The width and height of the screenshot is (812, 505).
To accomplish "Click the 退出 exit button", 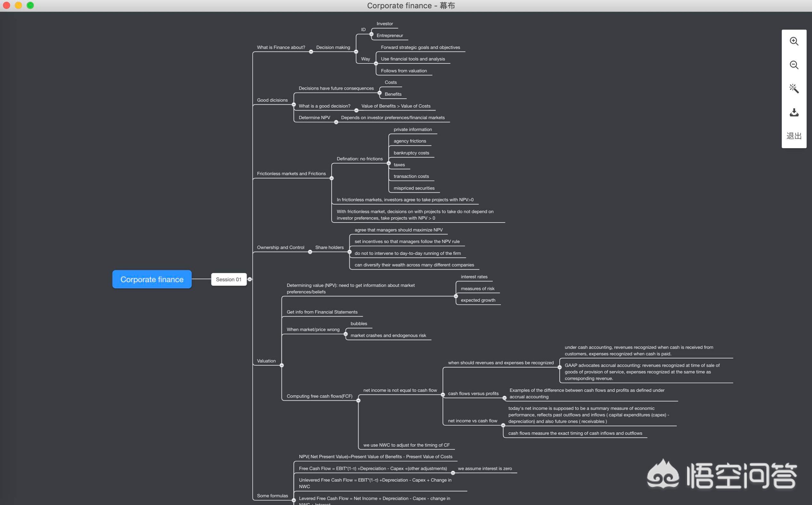I will 794,136.
